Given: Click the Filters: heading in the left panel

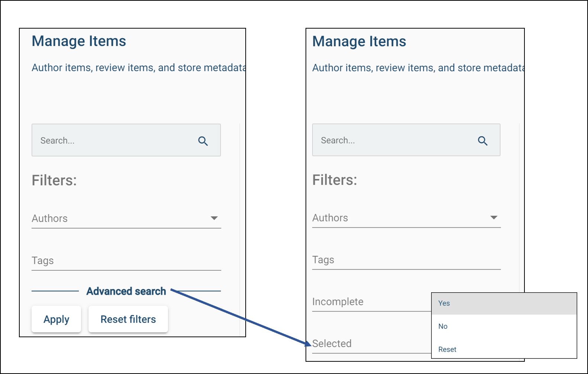Looking at the screenshot, I should [x=54, y=181].
